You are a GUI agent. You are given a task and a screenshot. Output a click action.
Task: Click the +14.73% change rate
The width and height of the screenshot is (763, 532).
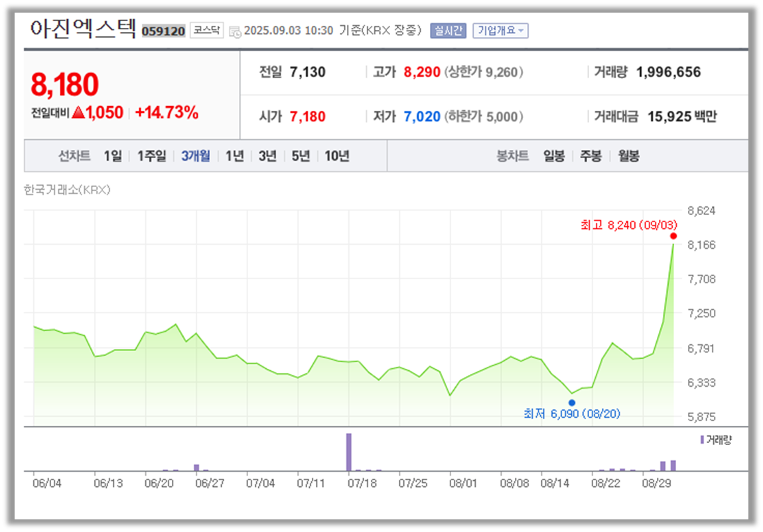(x=167, y=112)
